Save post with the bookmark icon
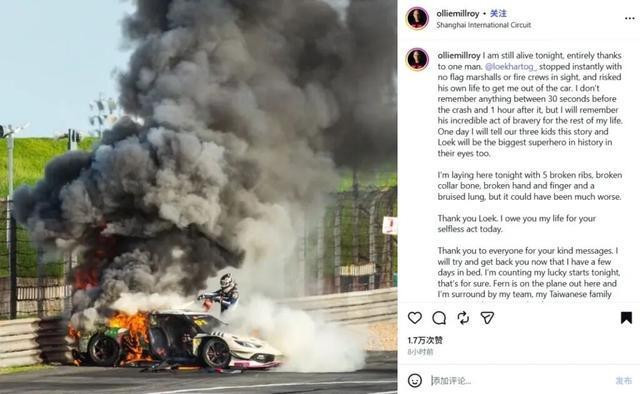This screenshot has height=394, width=640. tap(626, 318)
